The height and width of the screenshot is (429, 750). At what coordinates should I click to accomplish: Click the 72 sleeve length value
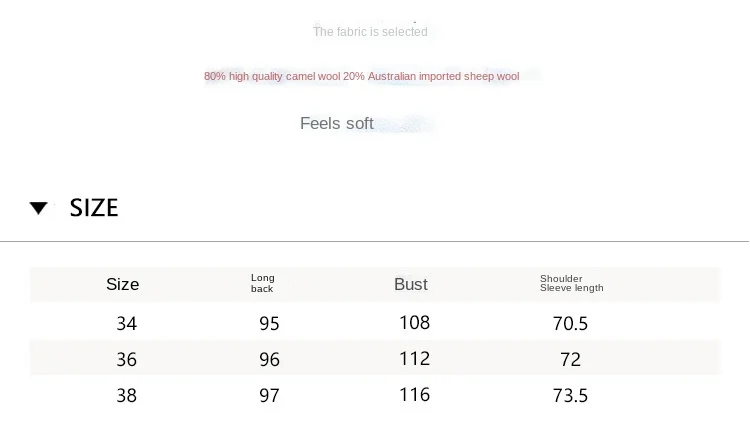point(570,360)
